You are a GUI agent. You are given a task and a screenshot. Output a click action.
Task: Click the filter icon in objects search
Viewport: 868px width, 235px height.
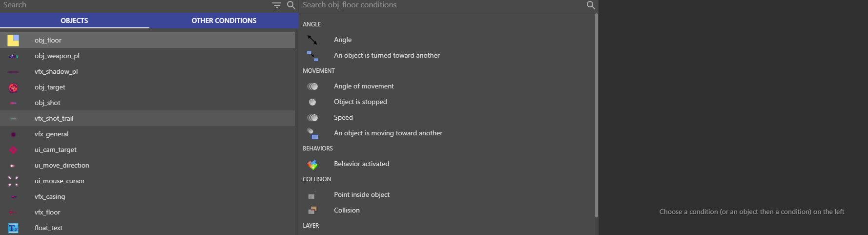277,5
